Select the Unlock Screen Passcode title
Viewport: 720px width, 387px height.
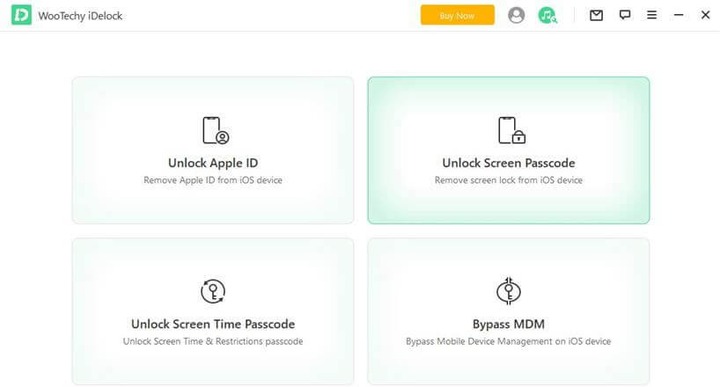pos(508,163)
